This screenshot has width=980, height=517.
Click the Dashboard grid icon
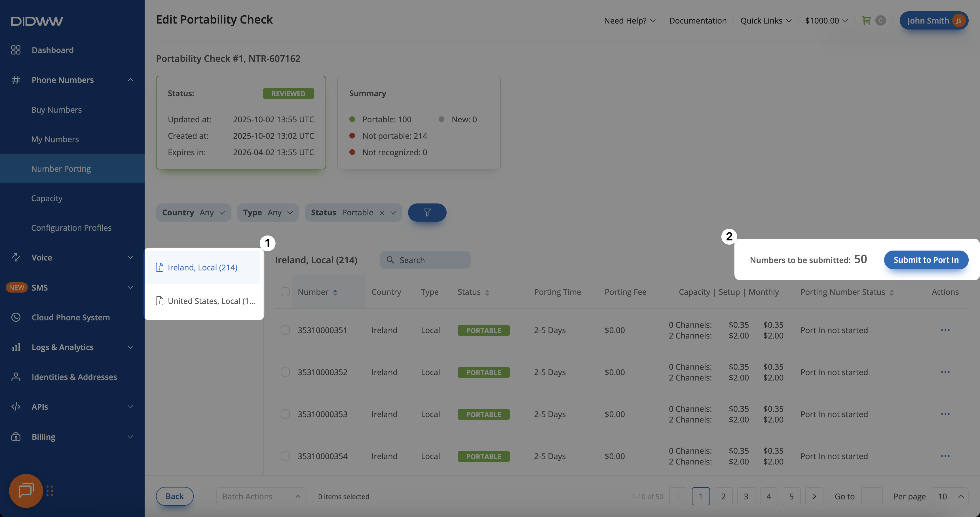[16, 50]
